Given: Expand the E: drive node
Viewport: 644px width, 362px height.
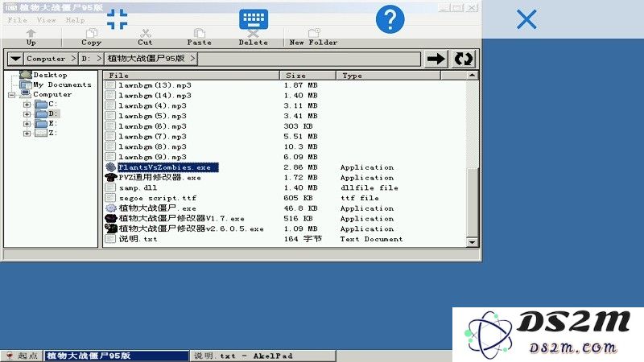Looking at the screenshot, I should 27,124.
